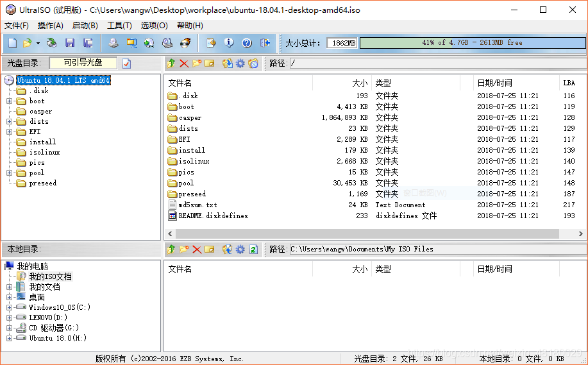Click the 可引导光盘 bootable type field

pos(83,63)
